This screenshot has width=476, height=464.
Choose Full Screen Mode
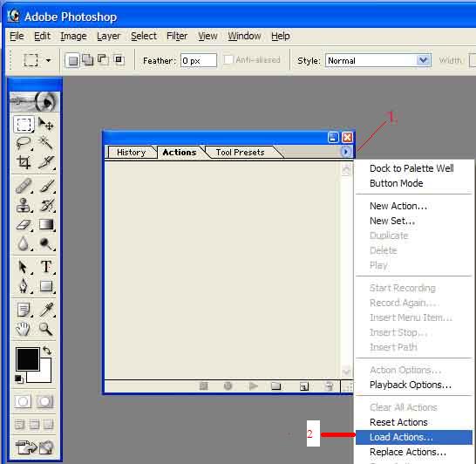point(48,424)
